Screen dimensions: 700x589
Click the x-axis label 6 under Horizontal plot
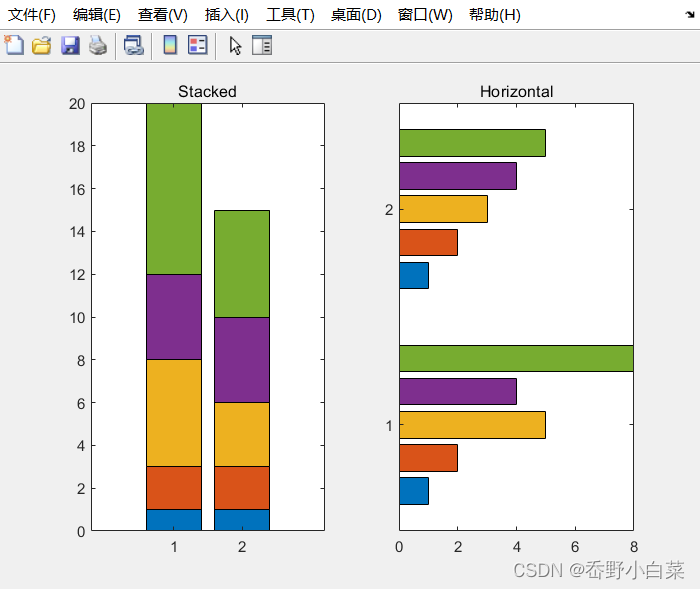(x=575, y=547)
